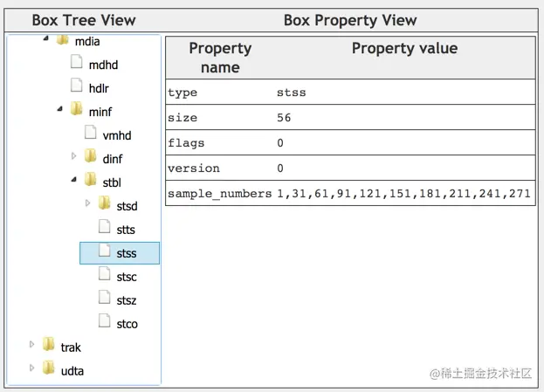Click the stsc file icon
Image resolution: width=544 pixels, height=392 pixels.
pos(104,274)
